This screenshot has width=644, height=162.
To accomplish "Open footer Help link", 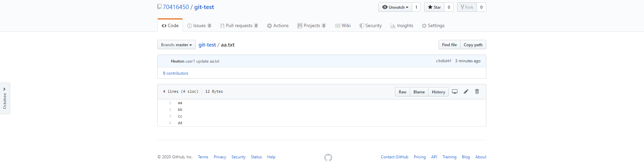I will (x=271, y=157).
